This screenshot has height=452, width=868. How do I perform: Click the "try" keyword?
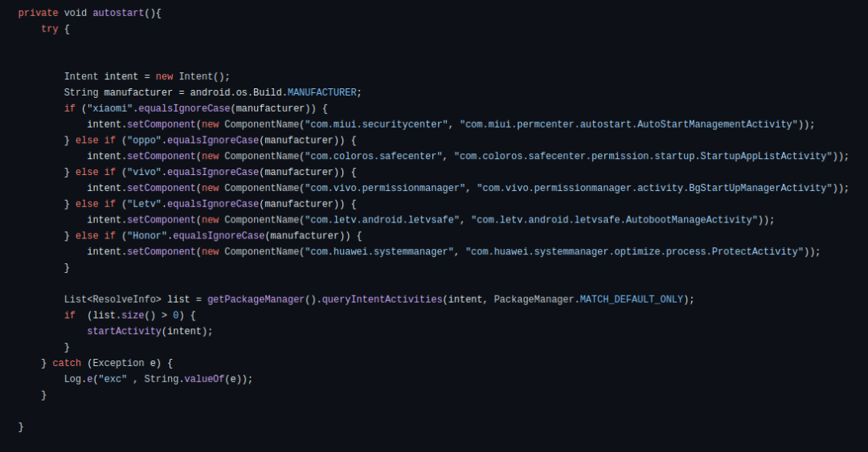49,29
